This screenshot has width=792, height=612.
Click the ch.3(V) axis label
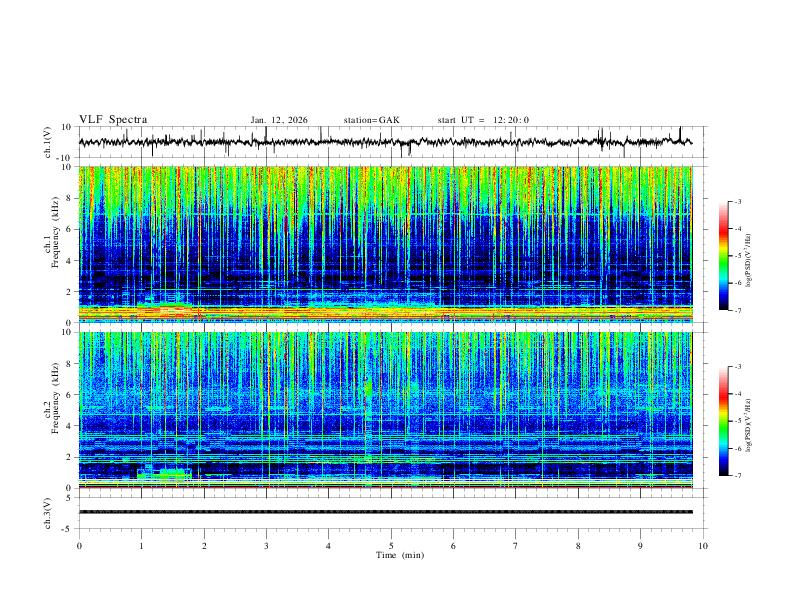click(48, 513)
